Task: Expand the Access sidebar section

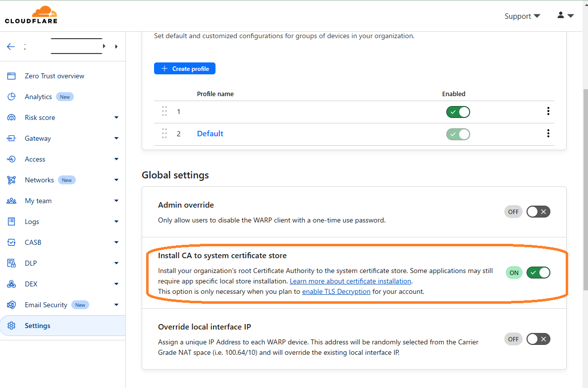Action: coord(116,159)
